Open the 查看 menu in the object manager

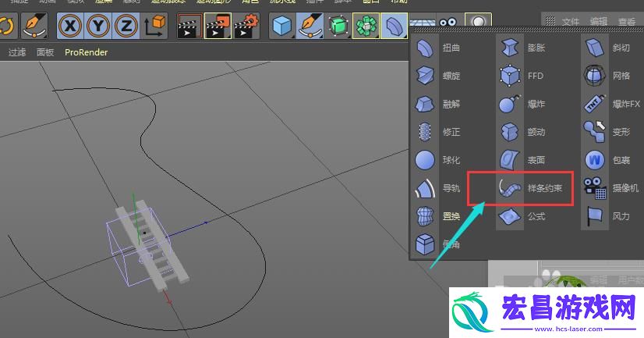point(627,21)
